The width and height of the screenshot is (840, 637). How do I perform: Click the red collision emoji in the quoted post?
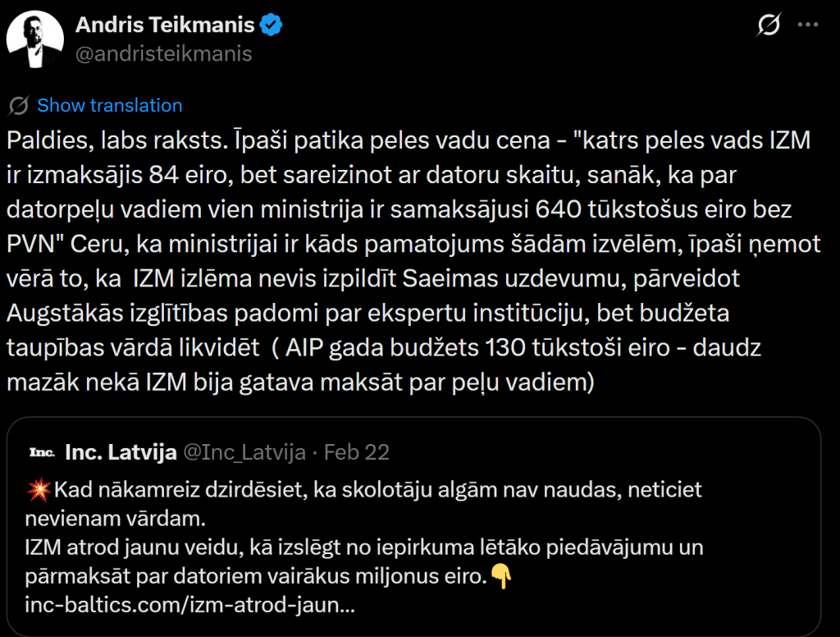(38, 491)
